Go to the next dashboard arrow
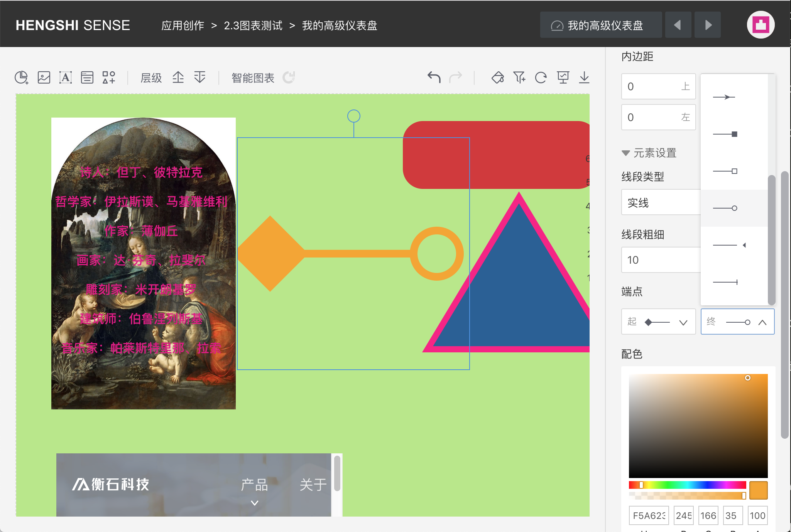Viewport: 791px width, 532px height. click(708, 25)
